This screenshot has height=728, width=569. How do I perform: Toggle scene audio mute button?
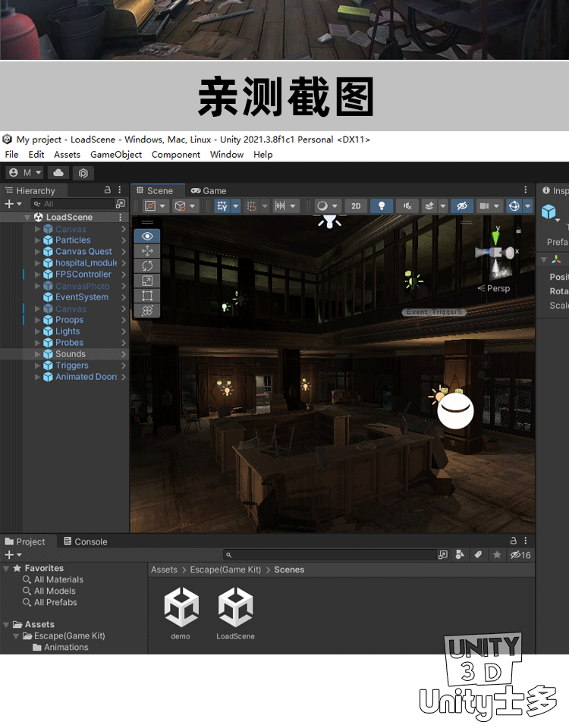[407, 206]
